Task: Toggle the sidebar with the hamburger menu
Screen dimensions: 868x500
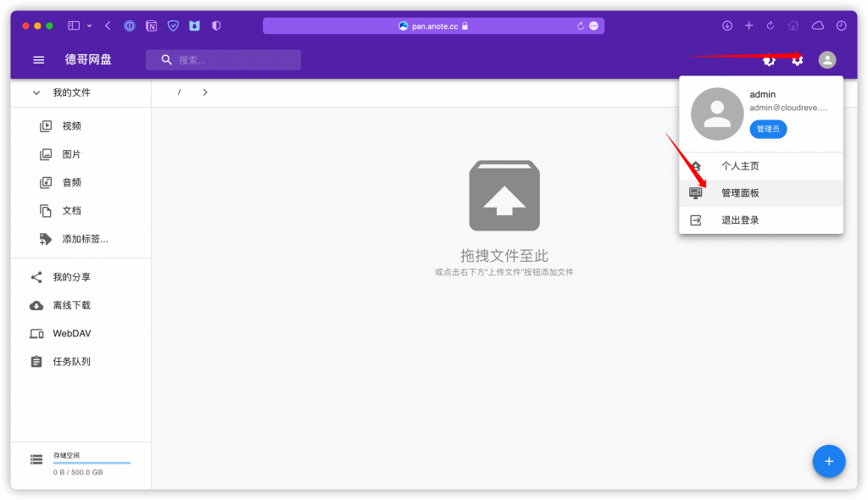Action: pyautogui.click(x=38, y=59)
